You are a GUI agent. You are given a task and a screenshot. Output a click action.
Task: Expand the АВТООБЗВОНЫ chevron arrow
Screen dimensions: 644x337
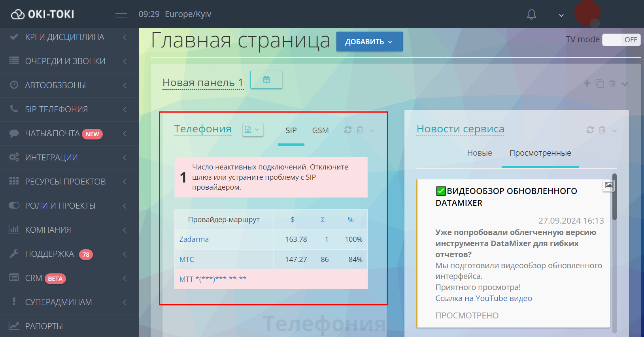(x=125, y=85)
